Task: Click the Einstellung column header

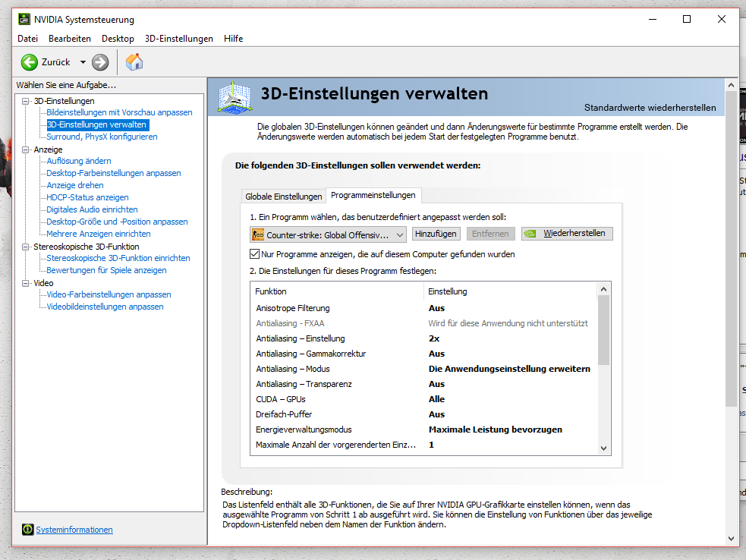Action: click(509, 291)
